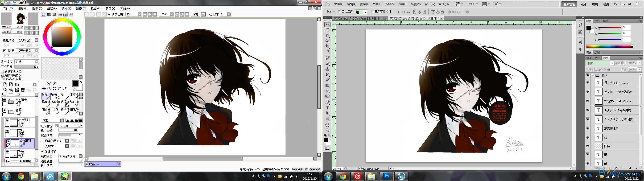Pick the 马克笔 marker brush in SAI
Viewport: 644px width, 181px height.
click(46, 103)
